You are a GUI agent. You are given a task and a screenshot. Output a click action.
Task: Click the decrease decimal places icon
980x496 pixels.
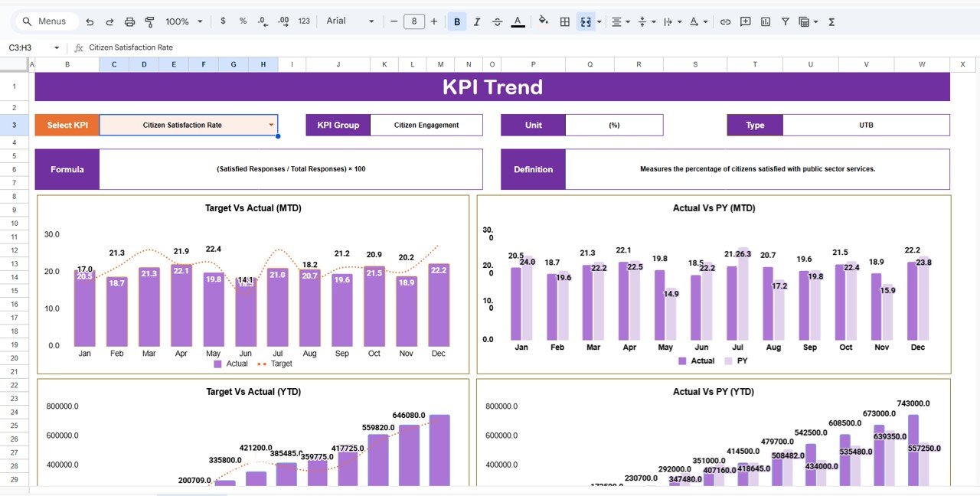(x=261, y=21)
